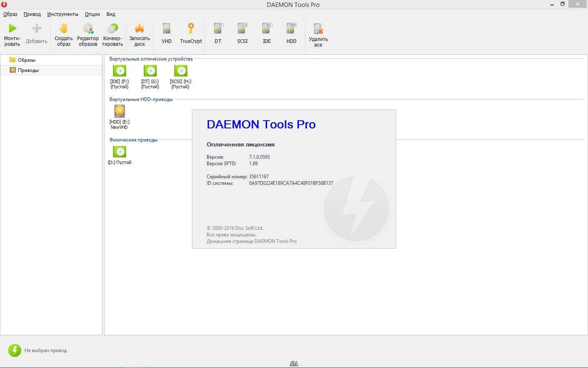Launch Редактор образов
Viewport: 588px width, 368px height.
[x=88, y=35]
